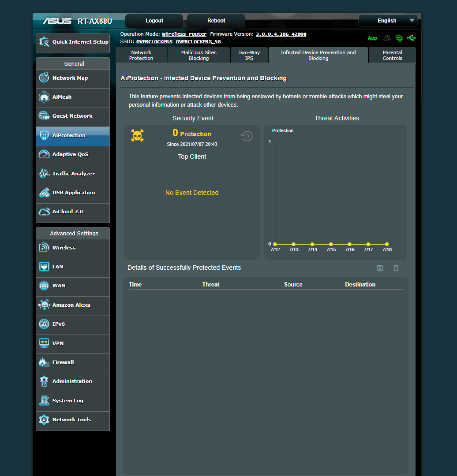
Task: Delete protected events with the trash icon
Action: coord(396,268)
